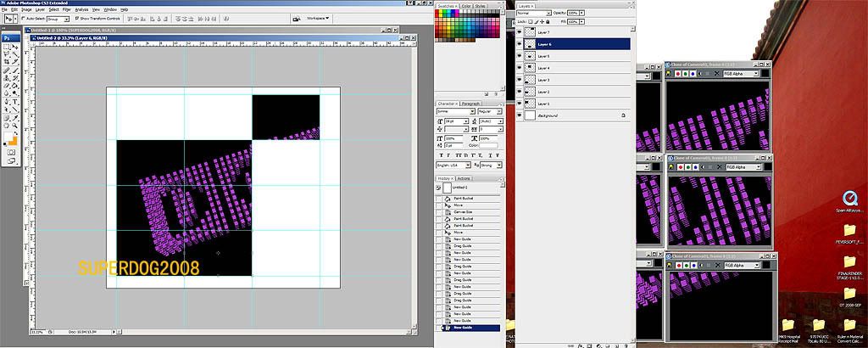868x348 pixels.
Task: Hide Layer 7 with its eye icon
Action: 520,31
